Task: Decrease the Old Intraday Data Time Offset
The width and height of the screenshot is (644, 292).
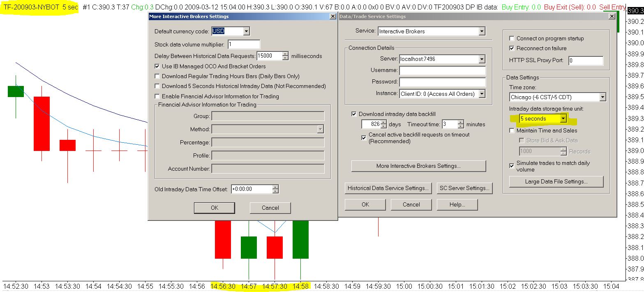Action: click(275, 191)
